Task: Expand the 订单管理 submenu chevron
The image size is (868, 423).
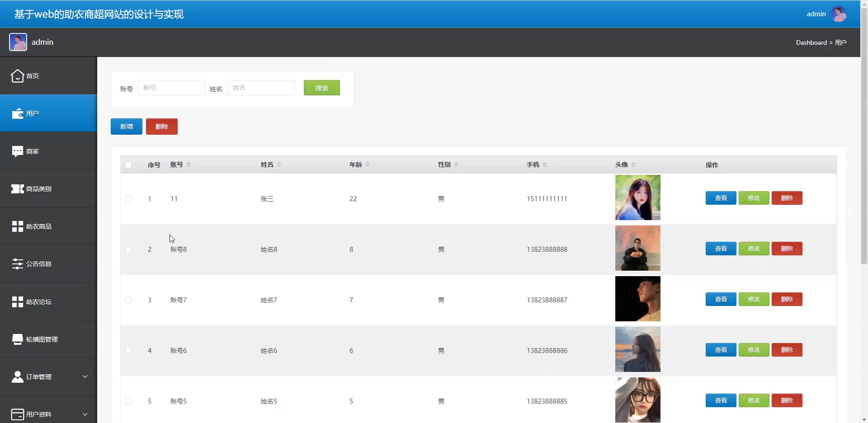Action: coord(85,376)
